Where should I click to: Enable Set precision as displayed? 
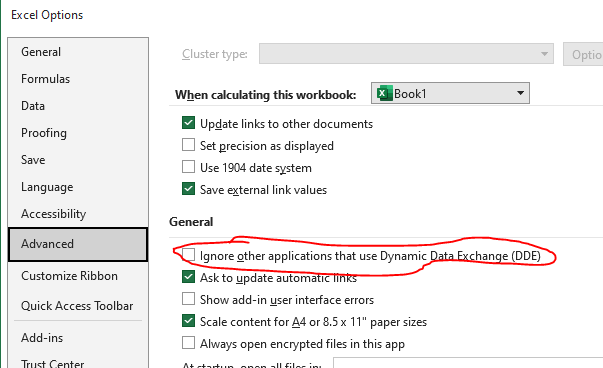(x=188, y=145)
